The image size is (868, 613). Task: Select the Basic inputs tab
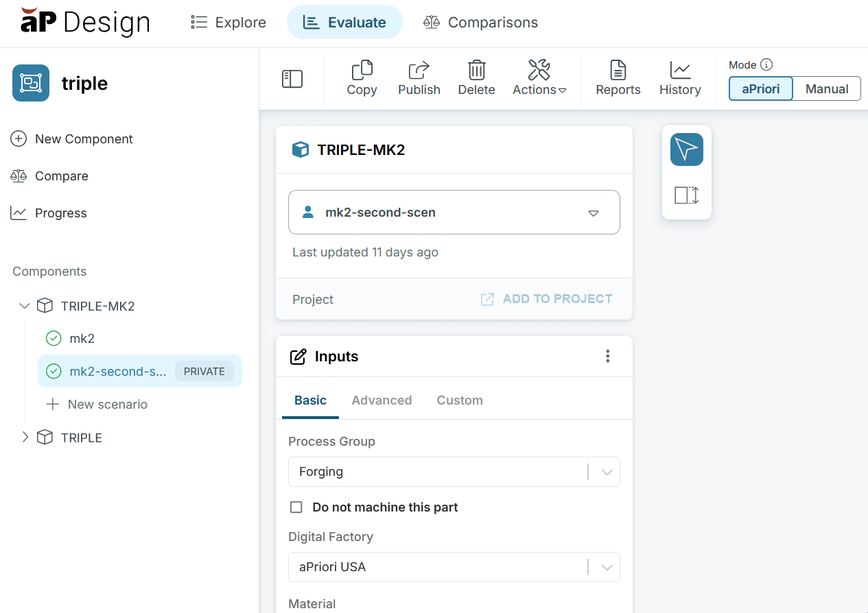click(x=310, y=400)
